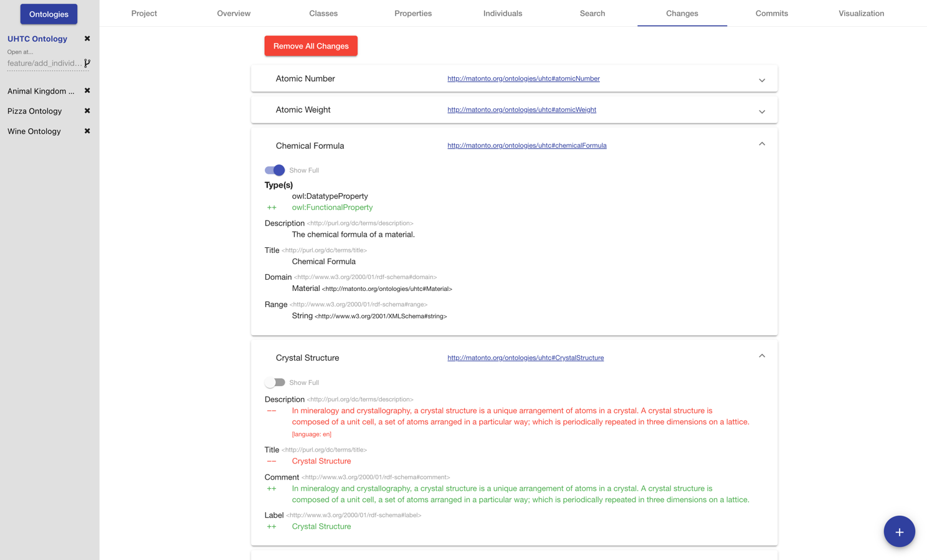Click the Remove All Changes button

[x=310, y=45]
